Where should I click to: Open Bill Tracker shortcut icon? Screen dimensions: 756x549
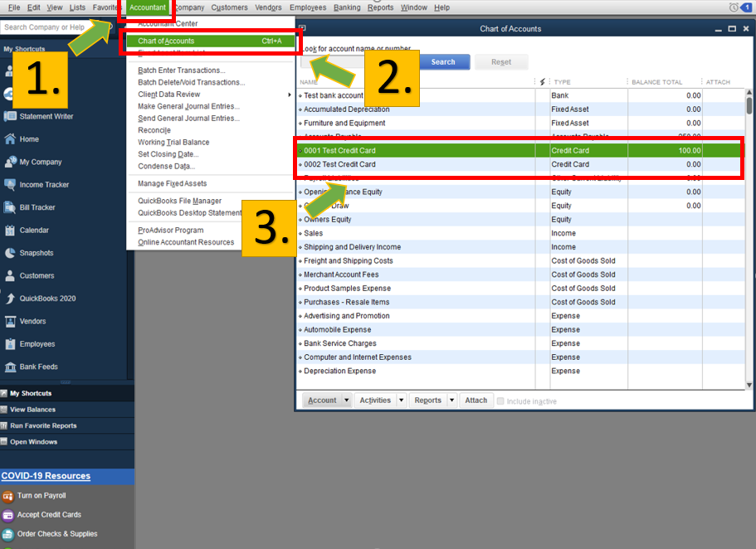(x=10, y=207)
